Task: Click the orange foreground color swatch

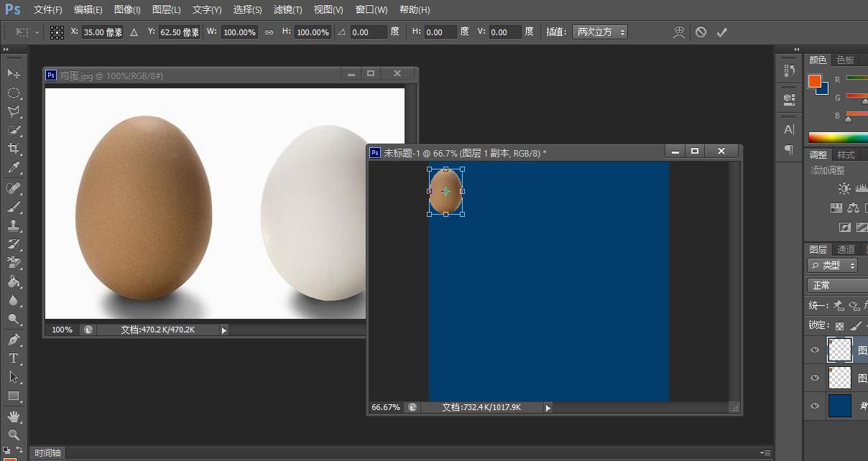Action: click(814, 80)
